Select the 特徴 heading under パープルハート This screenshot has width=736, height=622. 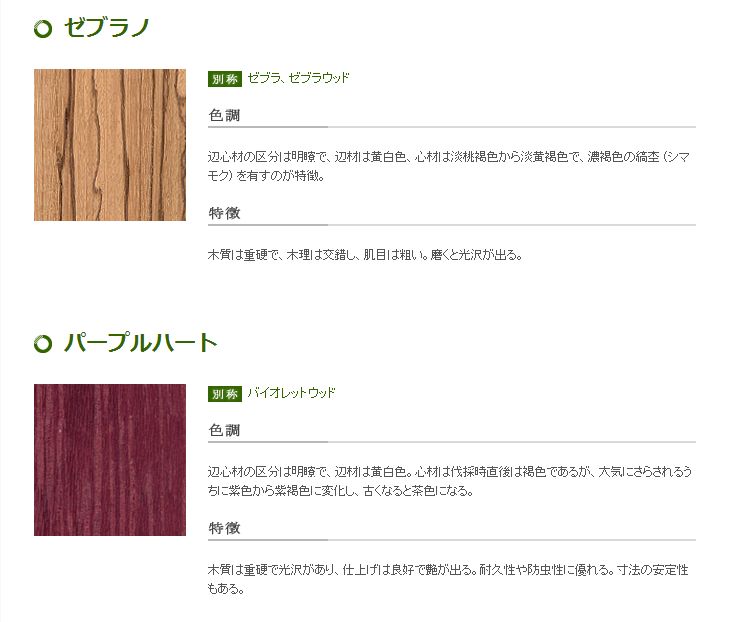(x=224, y=528)
